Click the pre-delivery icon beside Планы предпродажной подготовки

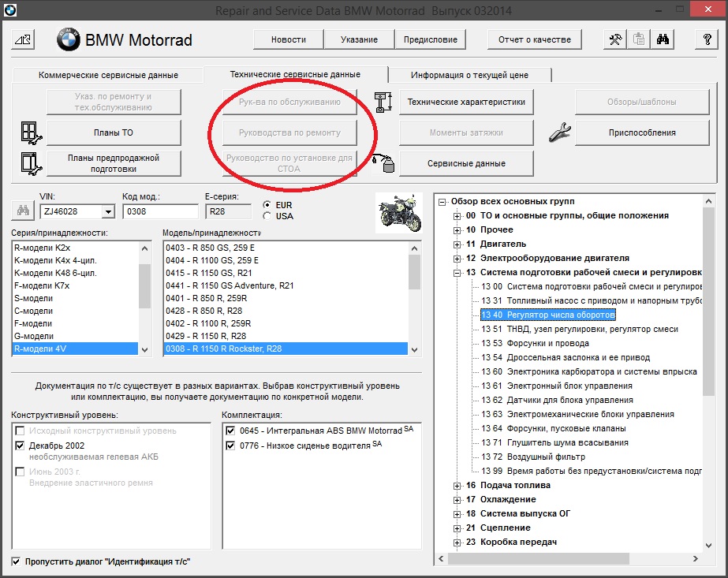pyautogui.click(x=31, y=163)
